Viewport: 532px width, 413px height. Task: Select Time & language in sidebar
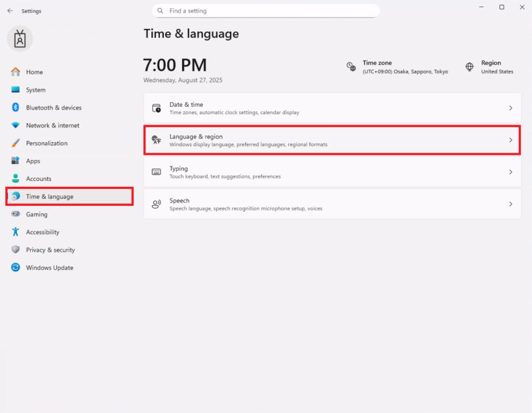pyautogui.click(x=69, y=196)
